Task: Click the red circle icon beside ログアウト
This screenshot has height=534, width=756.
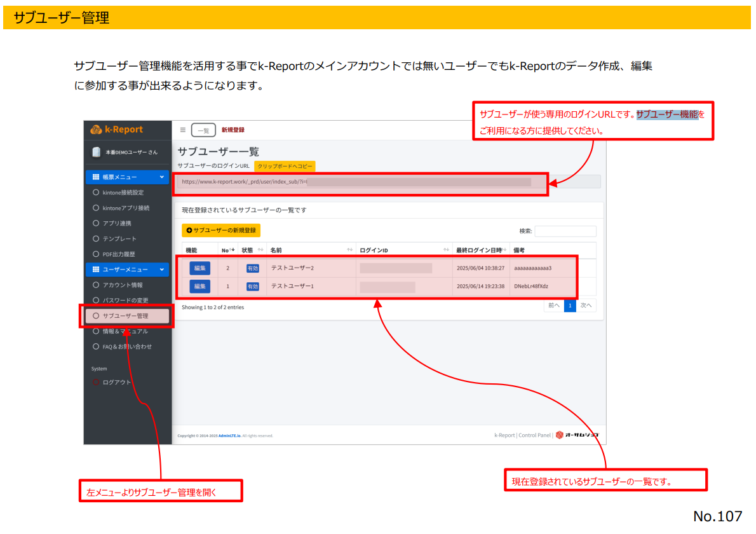Action: tap(95, 382)
